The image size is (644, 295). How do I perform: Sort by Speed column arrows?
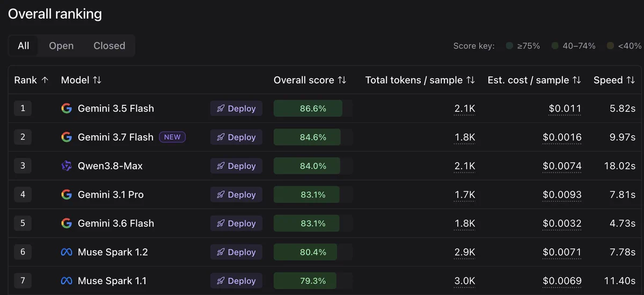[631, 80]
